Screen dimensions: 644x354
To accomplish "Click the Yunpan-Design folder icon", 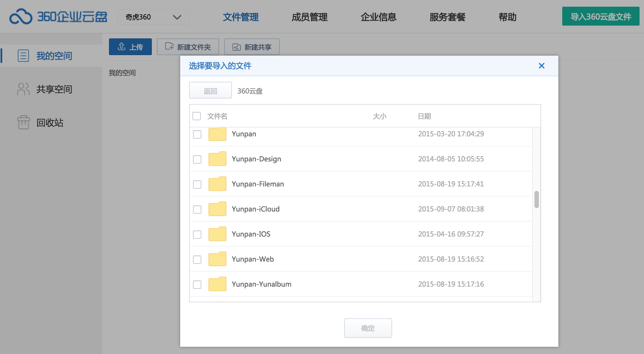I will (x=217, y=159).
